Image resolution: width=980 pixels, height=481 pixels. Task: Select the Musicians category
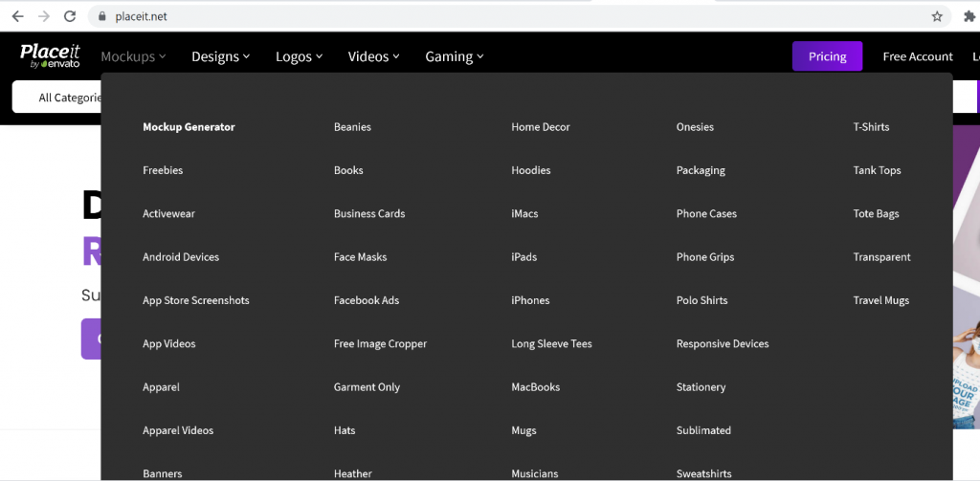(534, 473)
